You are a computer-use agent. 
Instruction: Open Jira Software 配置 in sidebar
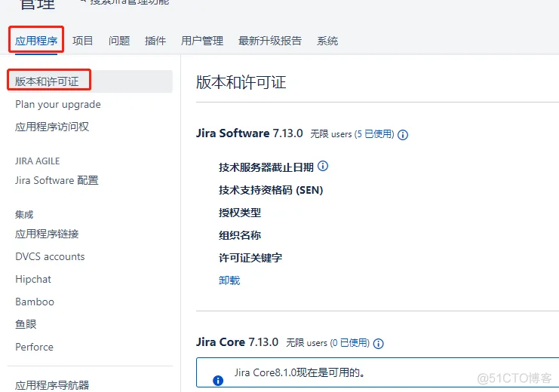point(57,180)
